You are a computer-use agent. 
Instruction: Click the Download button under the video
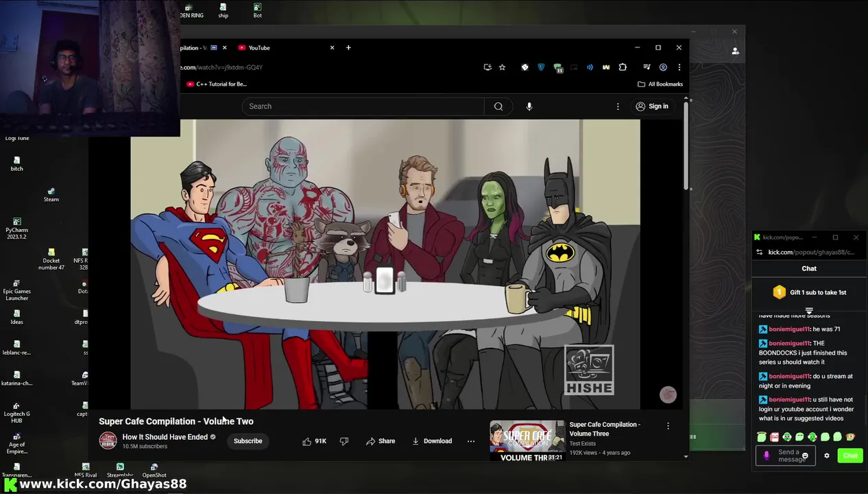(x=432, y=441)
